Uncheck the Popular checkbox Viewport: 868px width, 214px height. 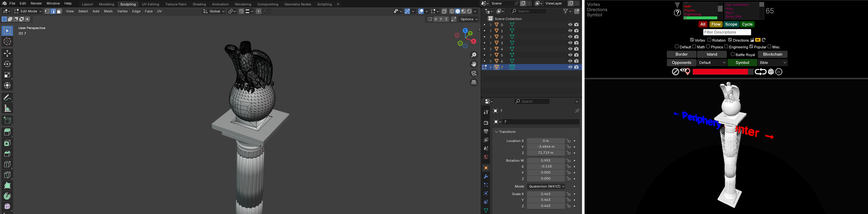pyautogui.click(x=751, y=47)
